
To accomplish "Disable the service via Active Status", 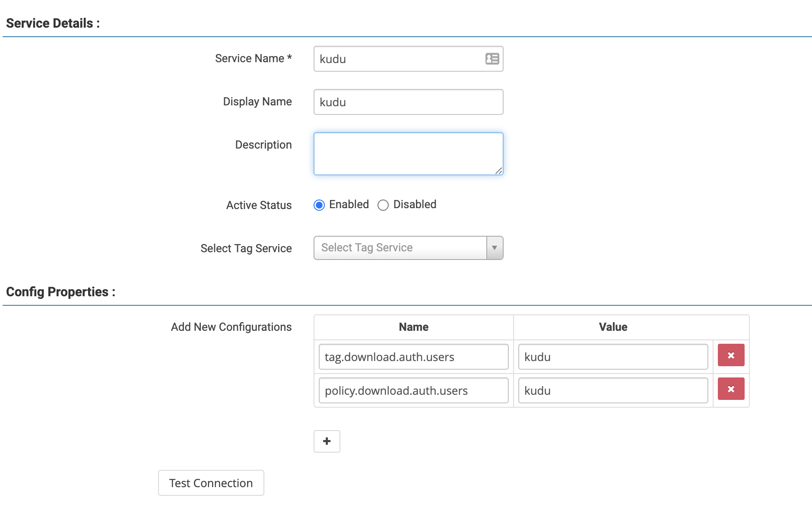I will click(x=383, y=205).
